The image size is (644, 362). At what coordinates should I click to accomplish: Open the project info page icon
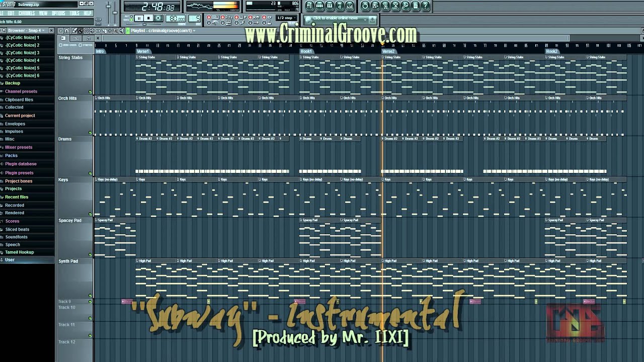pyautogui.click(x=415, y=6)
